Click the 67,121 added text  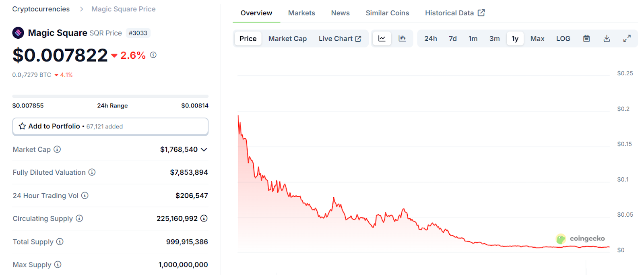[x=105, y=126]
